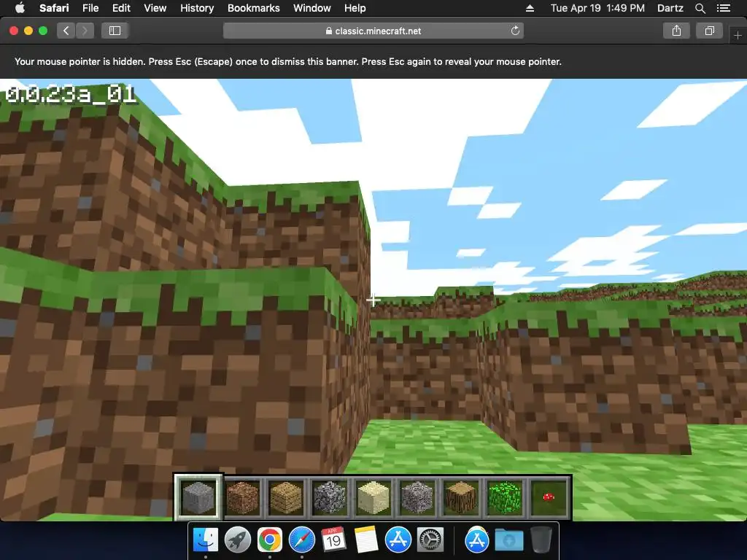Open App Store icon beside Downloads folder

477,540
